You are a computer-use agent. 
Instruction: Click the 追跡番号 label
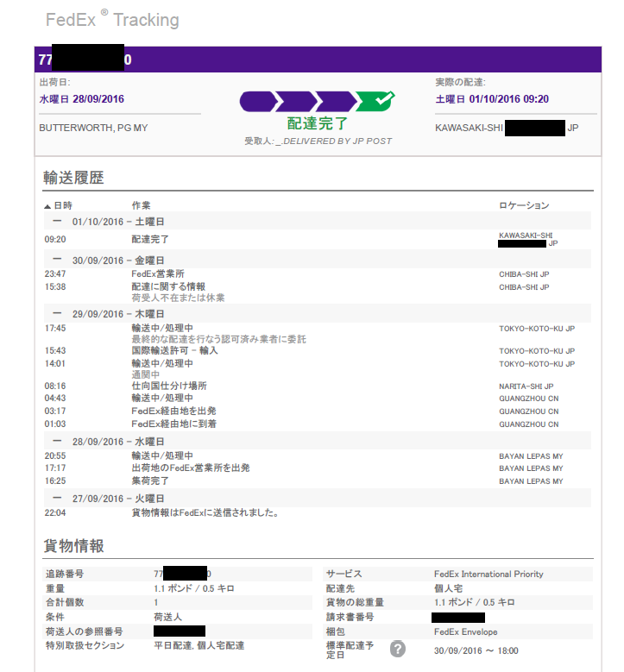[x=65, y=574]
